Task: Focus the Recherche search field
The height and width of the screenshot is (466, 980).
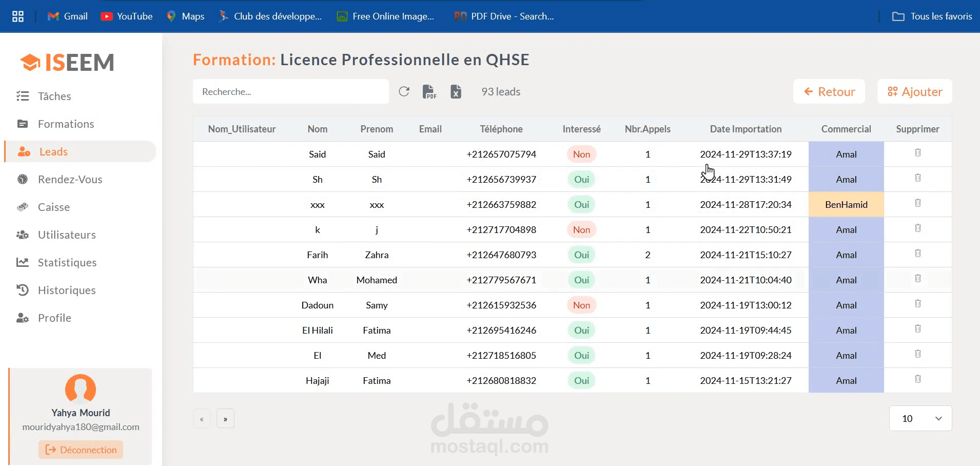Action: tap(291, 91)
